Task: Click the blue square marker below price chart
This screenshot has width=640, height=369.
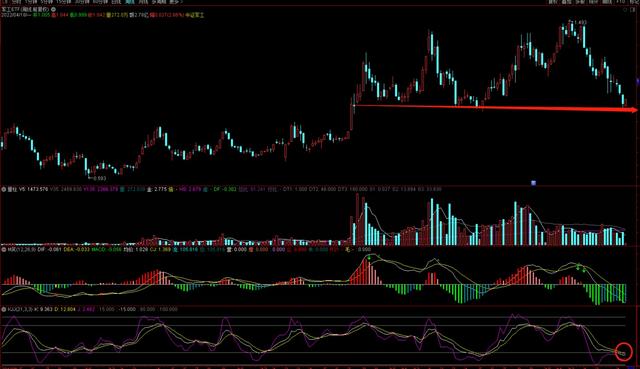Action: 533,183
